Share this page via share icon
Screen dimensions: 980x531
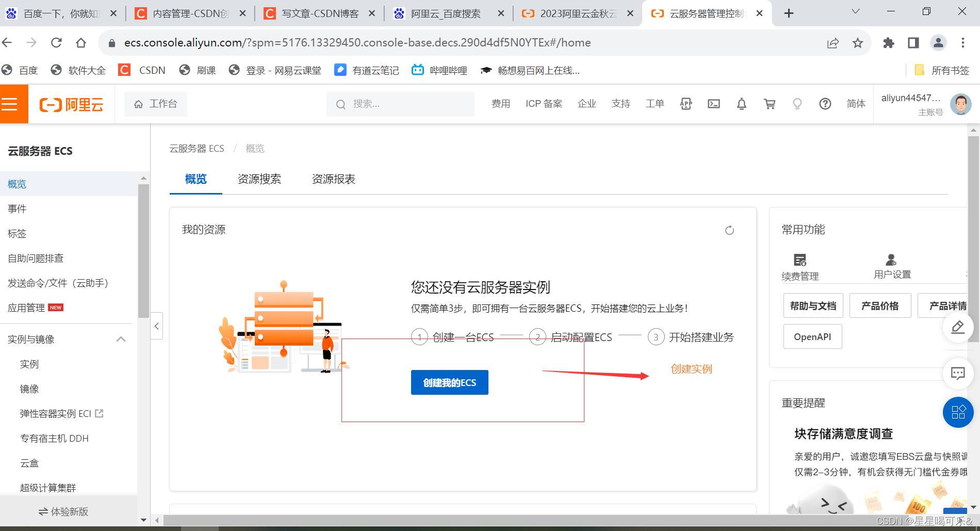point(833,43)
